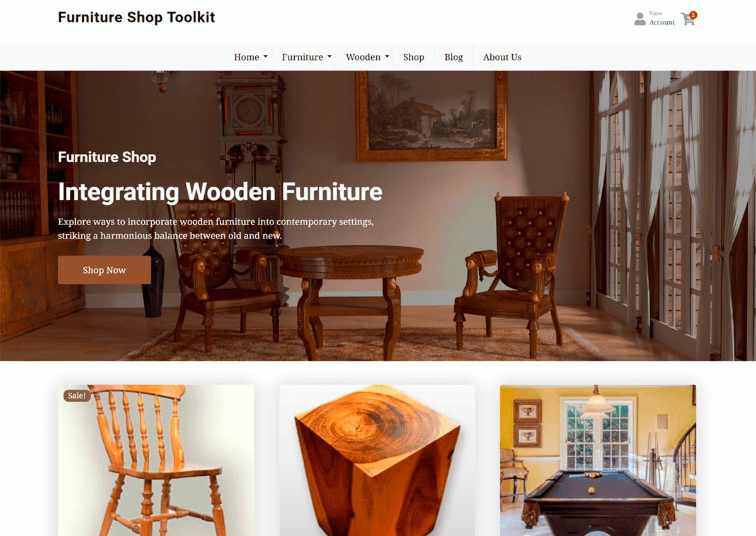
Task: Click the Integrating Wooden Furniture heading
Action: click(220, 191)
